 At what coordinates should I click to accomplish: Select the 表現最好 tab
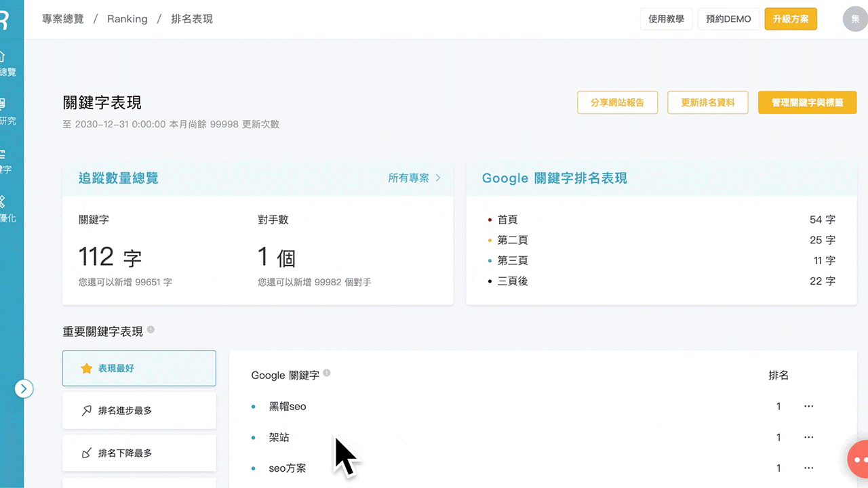pyautogui.click(x=139, y=368)
